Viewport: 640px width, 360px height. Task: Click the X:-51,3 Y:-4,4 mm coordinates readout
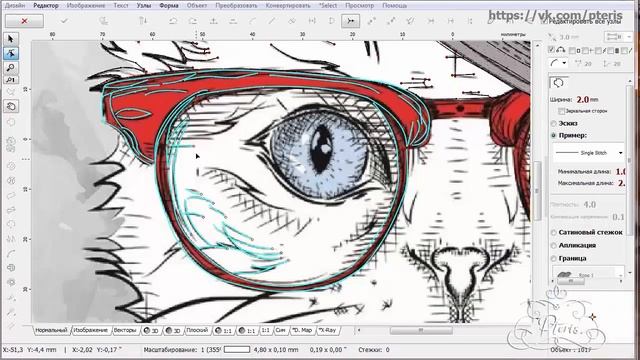(29, 350)
